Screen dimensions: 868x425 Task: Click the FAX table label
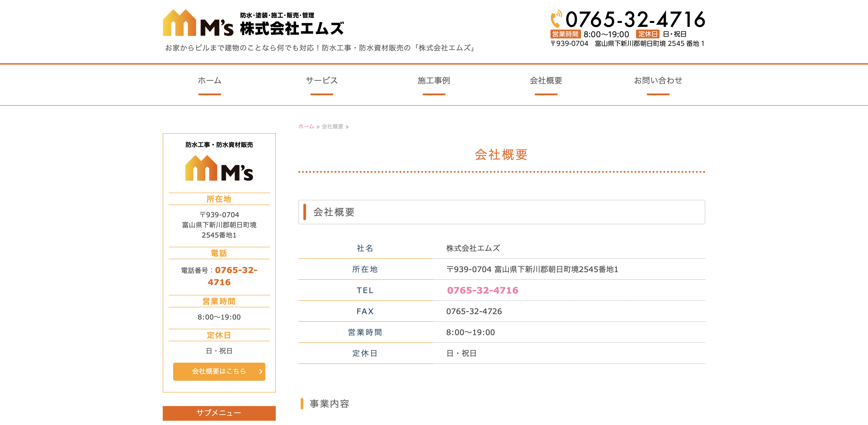(365, 311)
